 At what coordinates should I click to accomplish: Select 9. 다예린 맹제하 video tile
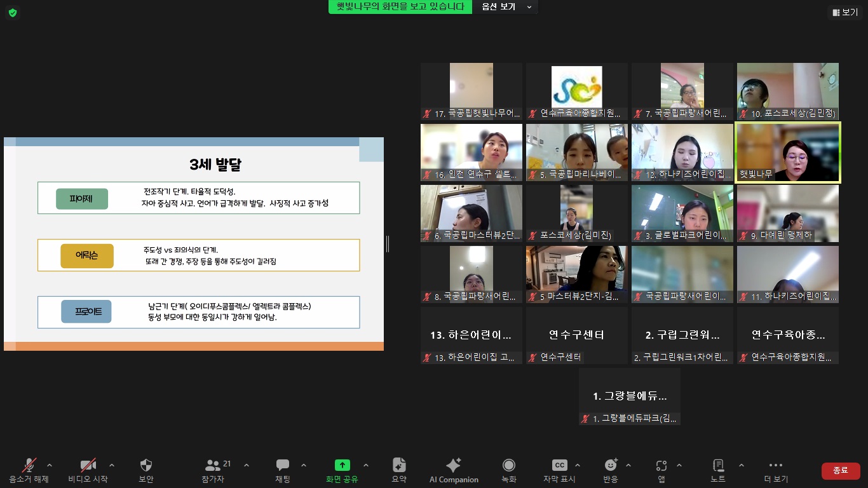click(788, 213)
